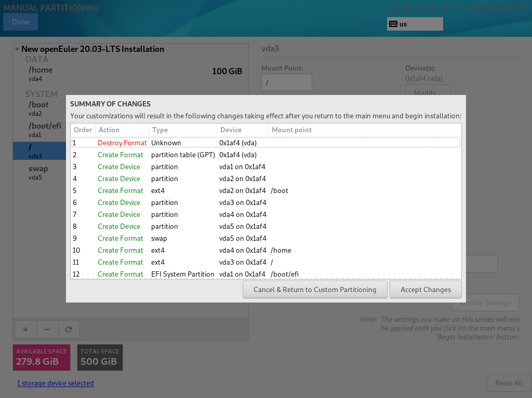
Task: Select the partition table (GPT) row
Action: (266, 155)
